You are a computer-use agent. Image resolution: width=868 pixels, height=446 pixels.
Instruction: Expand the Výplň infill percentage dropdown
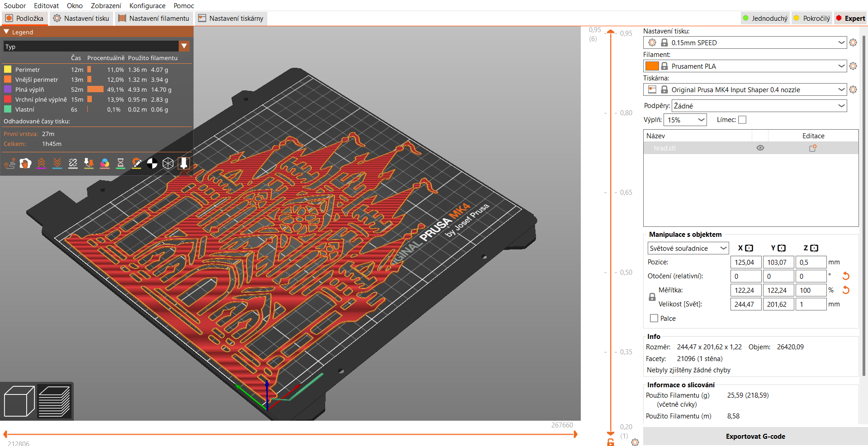pos(685,120)
